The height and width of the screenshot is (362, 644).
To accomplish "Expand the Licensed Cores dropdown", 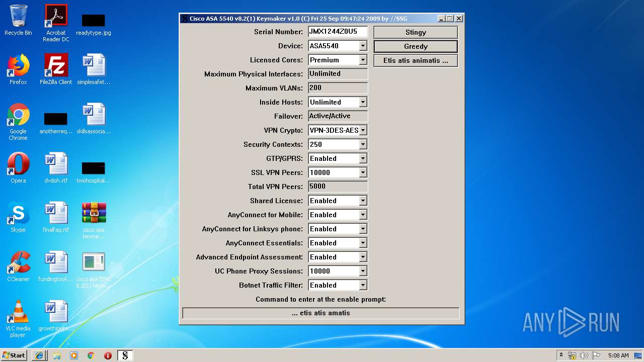I will tap(363, 60).
